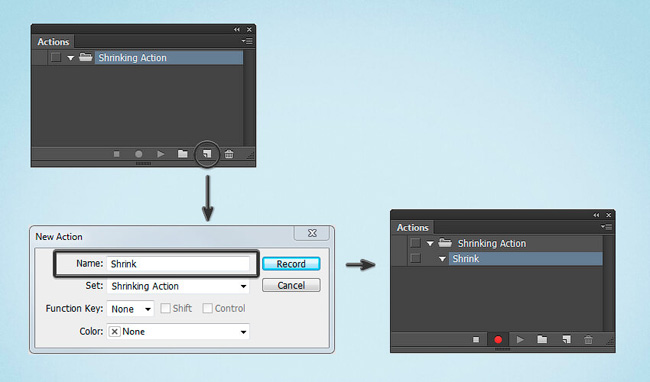Enable the Shift checkbox

click(165, 308)
